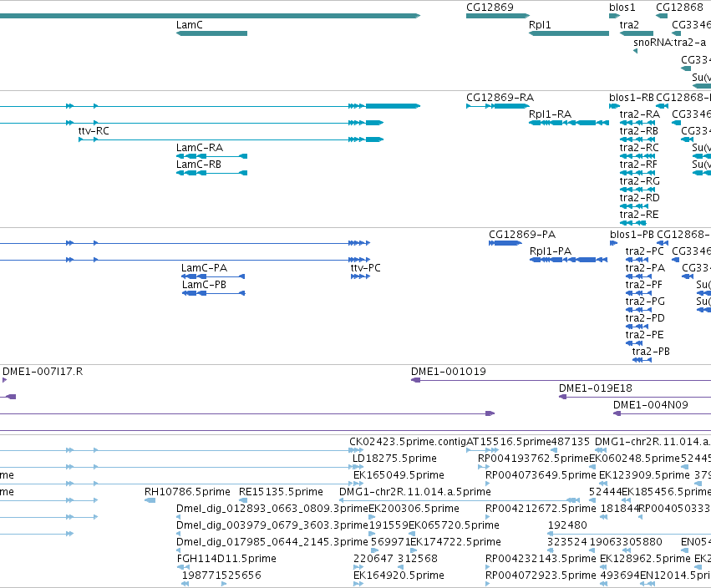Click the RP004232143.5prime EST label
The height and width of the screenshot is (588, 711).
(x=541, y=560)
